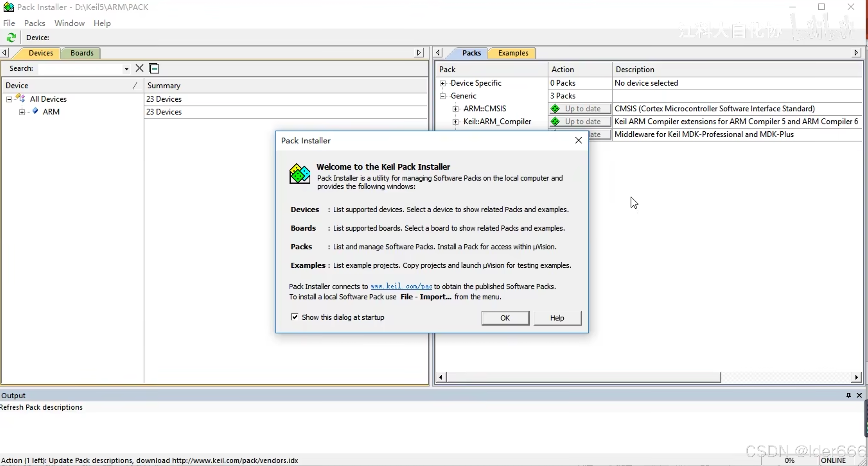Expand the Device Specific group

(443, 84)
